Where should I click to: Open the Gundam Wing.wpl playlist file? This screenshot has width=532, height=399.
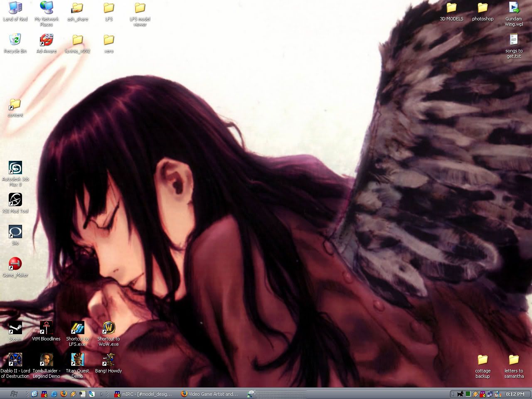coord(514,13)
